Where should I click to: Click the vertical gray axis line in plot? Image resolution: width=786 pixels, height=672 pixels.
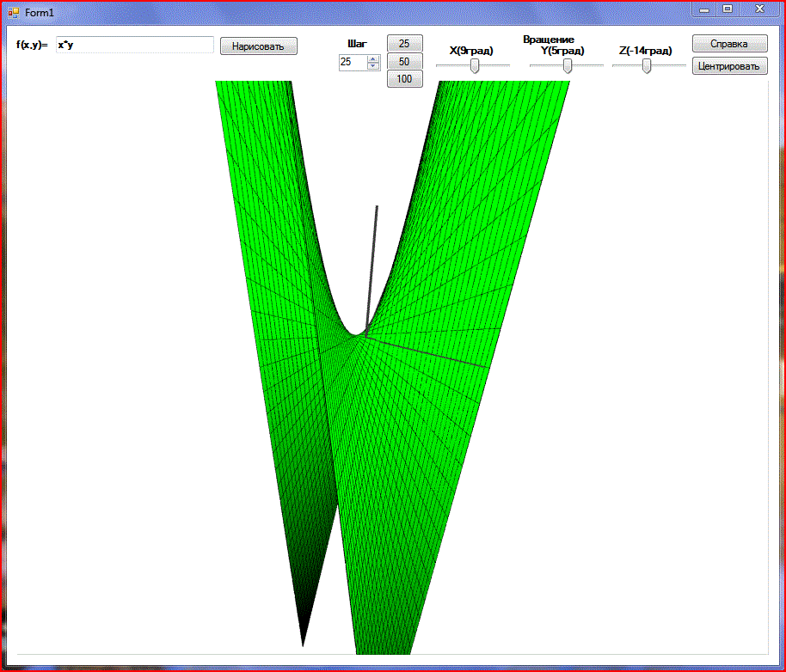coord(373,258)
